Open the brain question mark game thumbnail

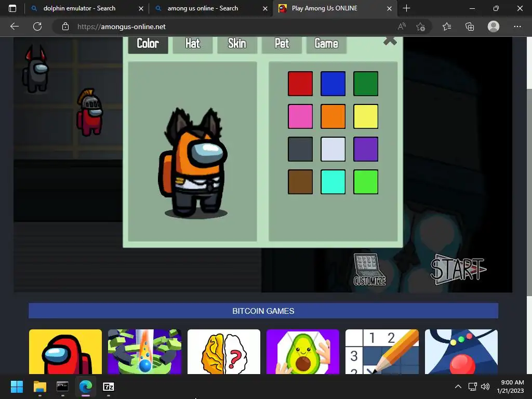224,352
